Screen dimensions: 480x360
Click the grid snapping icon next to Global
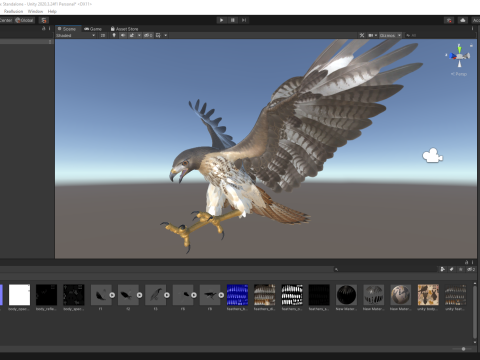pyautogui.click(x=44, y=20)
